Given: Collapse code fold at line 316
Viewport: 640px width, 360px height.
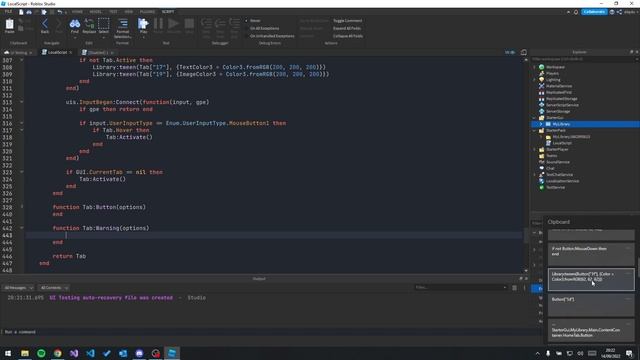Looking at the screenshot, I should (22, 123).
